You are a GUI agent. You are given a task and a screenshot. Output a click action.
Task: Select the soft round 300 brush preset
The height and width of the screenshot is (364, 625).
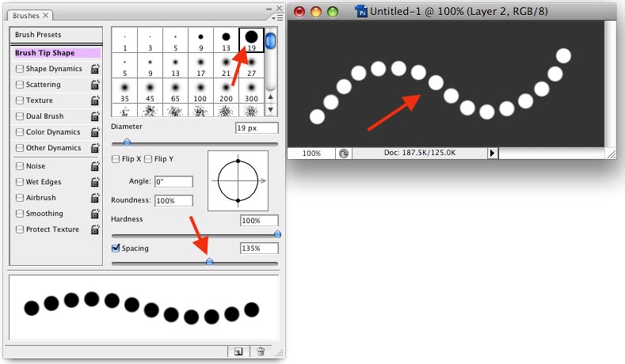[251, 91]
